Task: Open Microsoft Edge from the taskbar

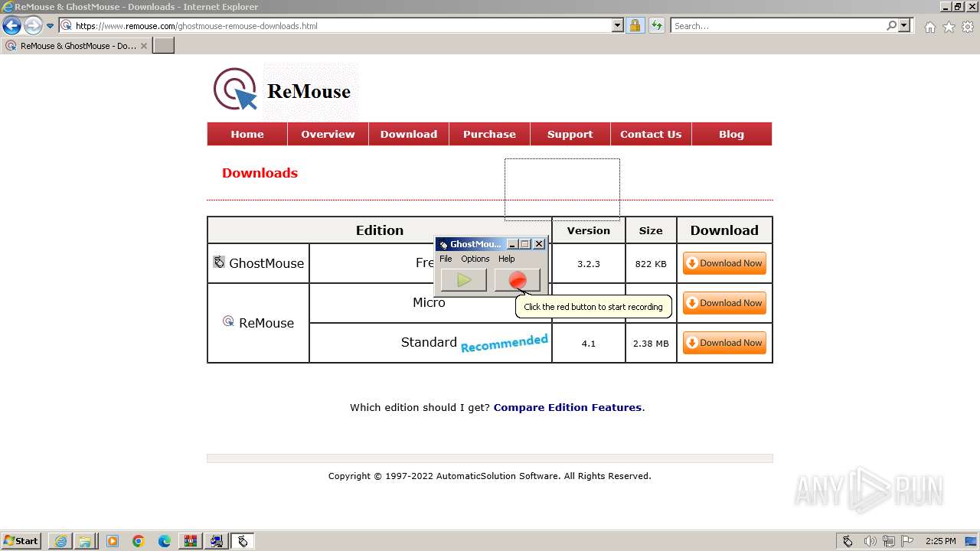Action: coord(165,541)
